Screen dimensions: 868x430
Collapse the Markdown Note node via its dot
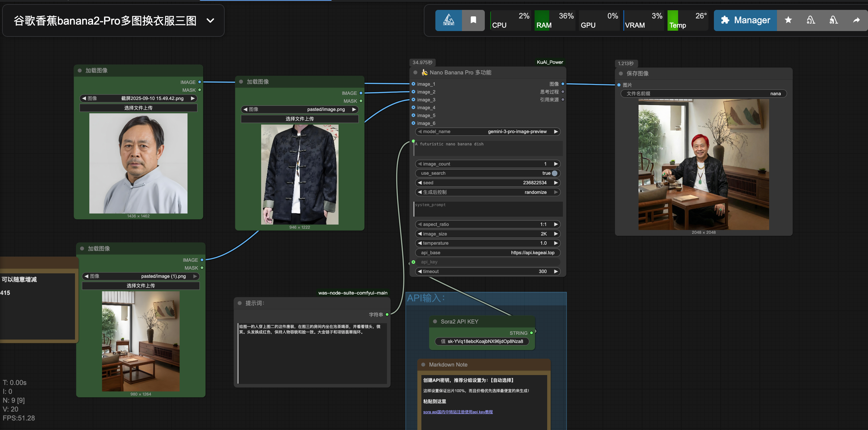click(423, 364)
